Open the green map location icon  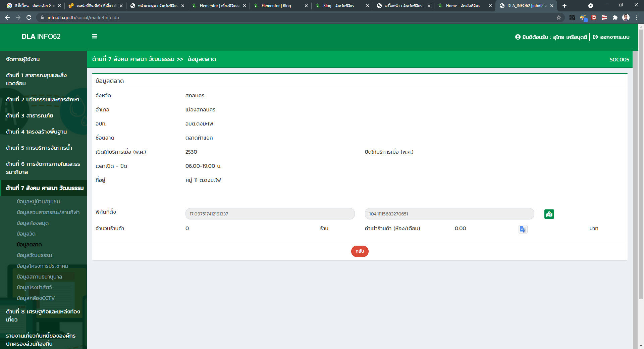tap(549, 214)
